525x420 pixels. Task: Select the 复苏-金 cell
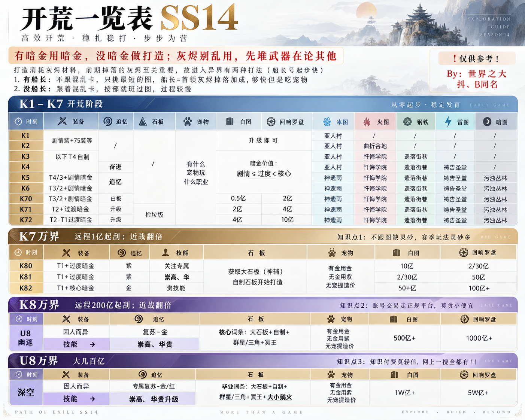(155, 332)
